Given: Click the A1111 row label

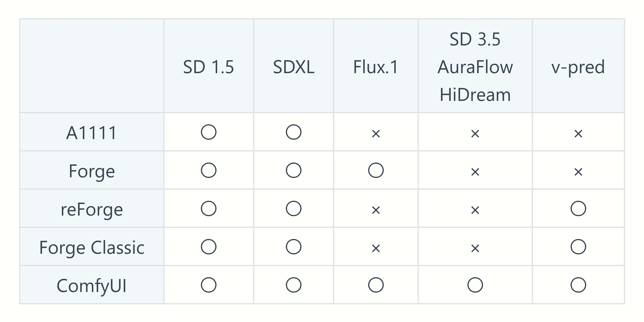Looking at the screenshot, I should [92, 133].
